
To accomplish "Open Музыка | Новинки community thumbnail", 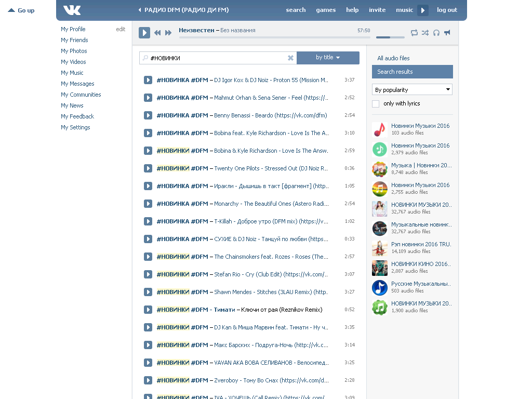I will click(x=380, y=169).
